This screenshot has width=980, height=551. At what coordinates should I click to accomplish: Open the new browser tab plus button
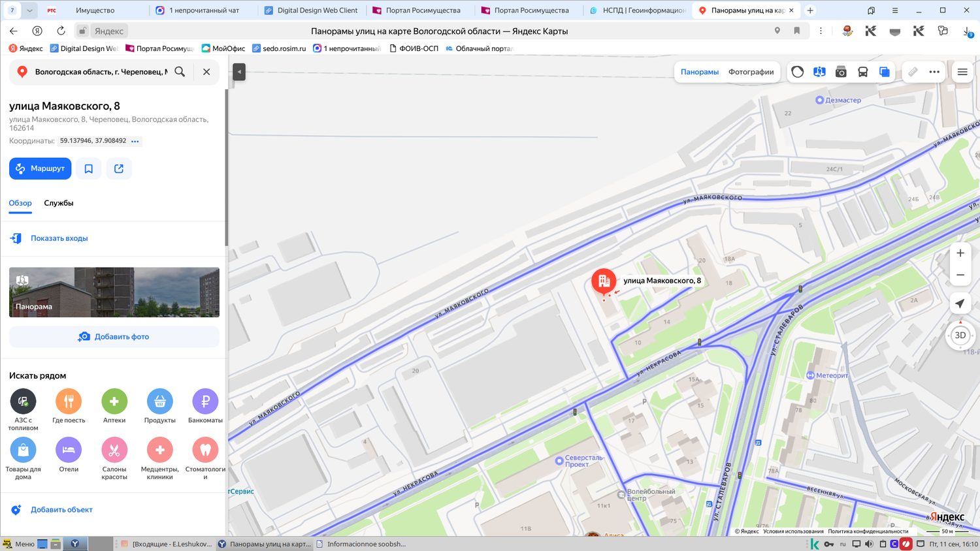click(x=810, y=10)
